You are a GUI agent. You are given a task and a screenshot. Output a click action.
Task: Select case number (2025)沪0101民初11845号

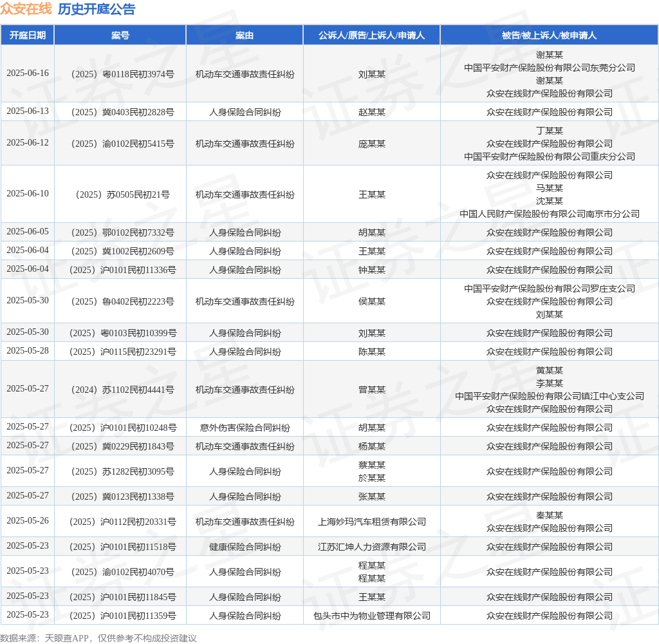click(123, 597)
